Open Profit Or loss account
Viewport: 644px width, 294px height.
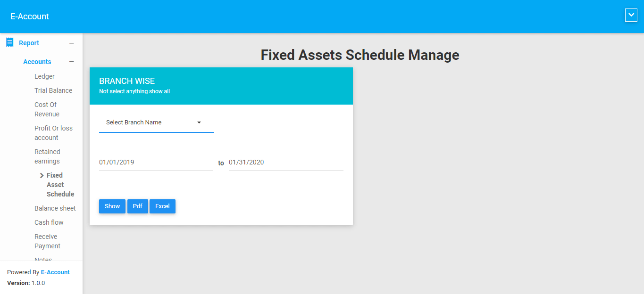tap(53, 133)
